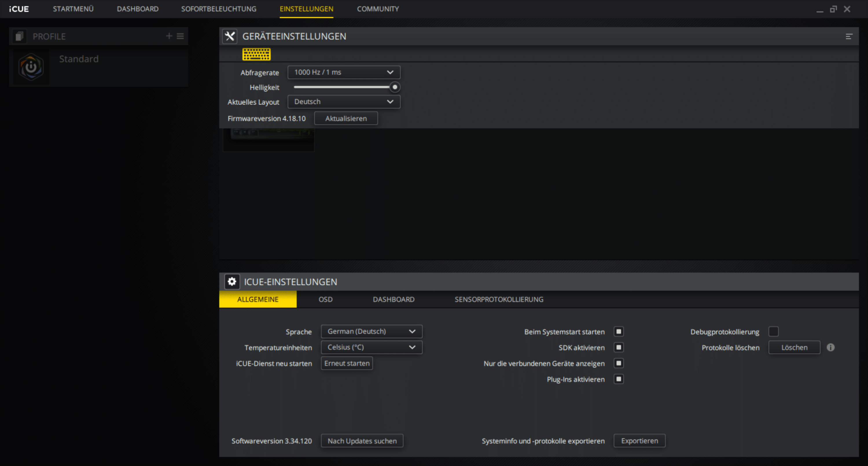Image resolution: width=868 pixels, height=466 pixels.
Task: Open the Temperatureinheiten dropdown
Action: click(371, 347)
